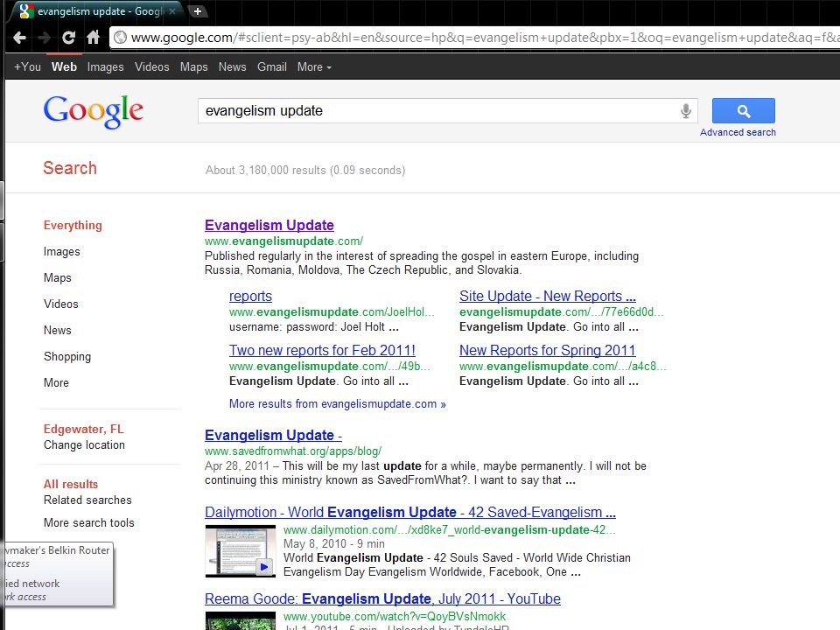This screenshot has width=840, height=630.
Task: Open Gmail in the top bar
Action: 272,67
